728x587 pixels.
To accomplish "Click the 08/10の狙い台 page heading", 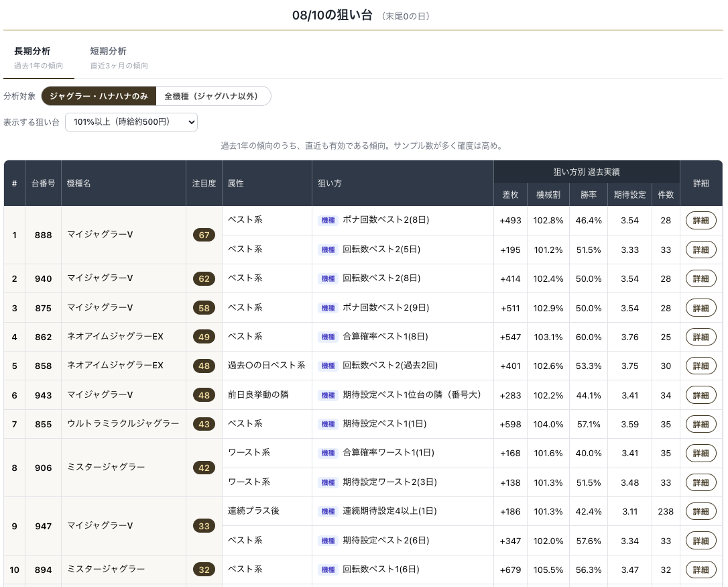I will [x=332, y=15].
